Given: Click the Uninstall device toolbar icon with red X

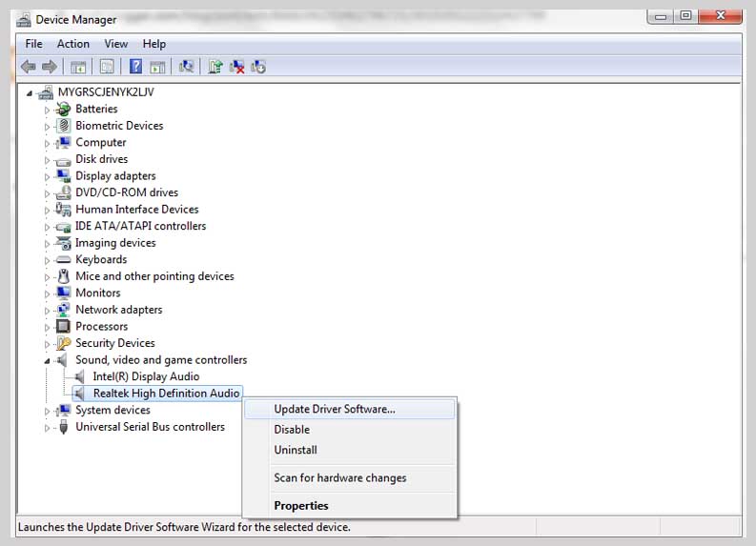Looking at the screenshot, I should 236,66.
